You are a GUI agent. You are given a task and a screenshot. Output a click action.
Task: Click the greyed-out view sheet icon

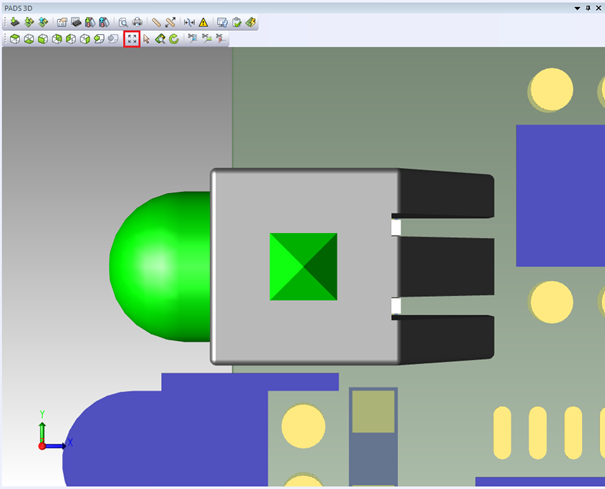[x=113, y=39]
